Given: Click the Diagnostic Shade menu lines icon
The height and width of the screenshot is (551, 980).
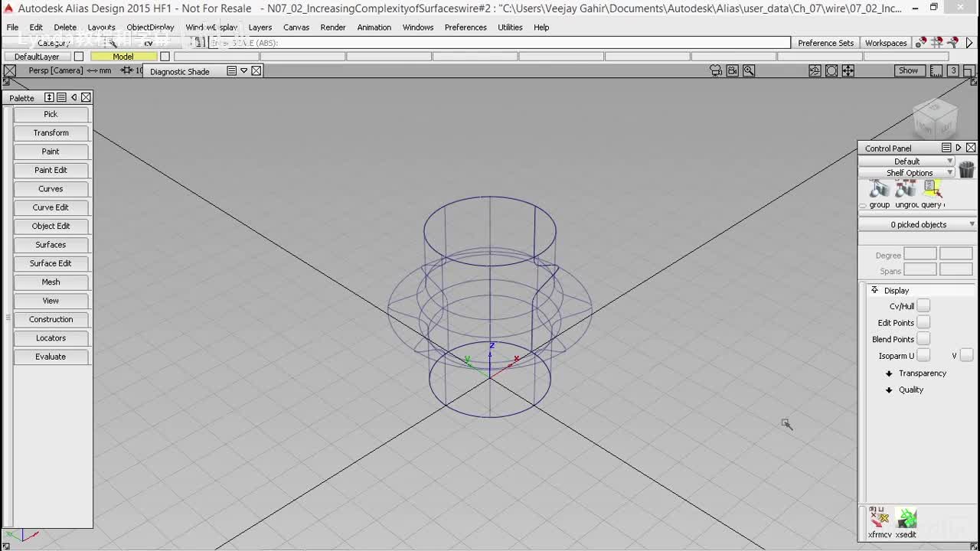Looking at the screenshot, I should (231, 70).
